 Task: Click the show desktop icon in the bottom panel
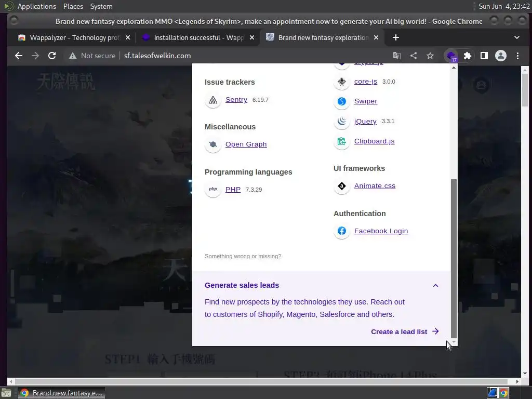6,393
